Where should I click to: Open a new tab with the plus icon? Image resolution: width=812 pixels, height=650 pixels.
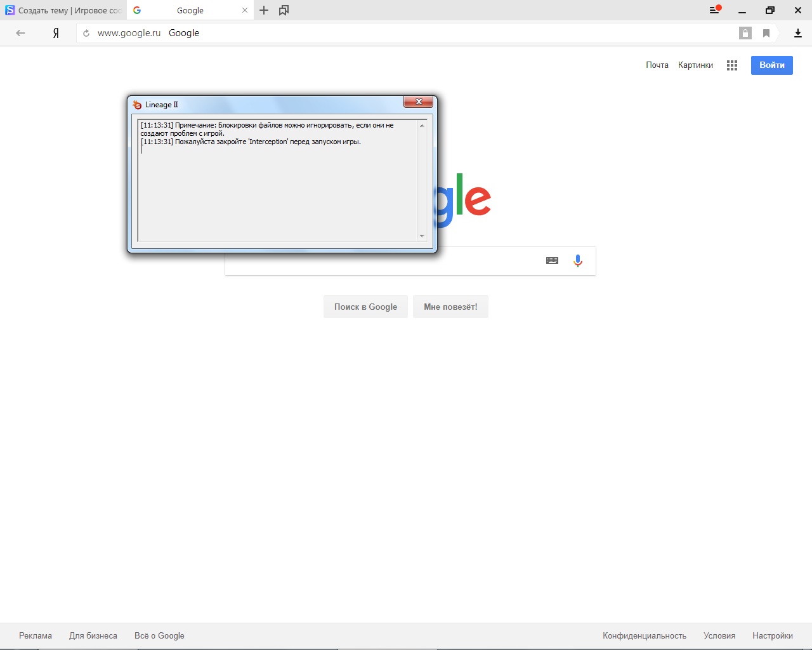point(264,10)
